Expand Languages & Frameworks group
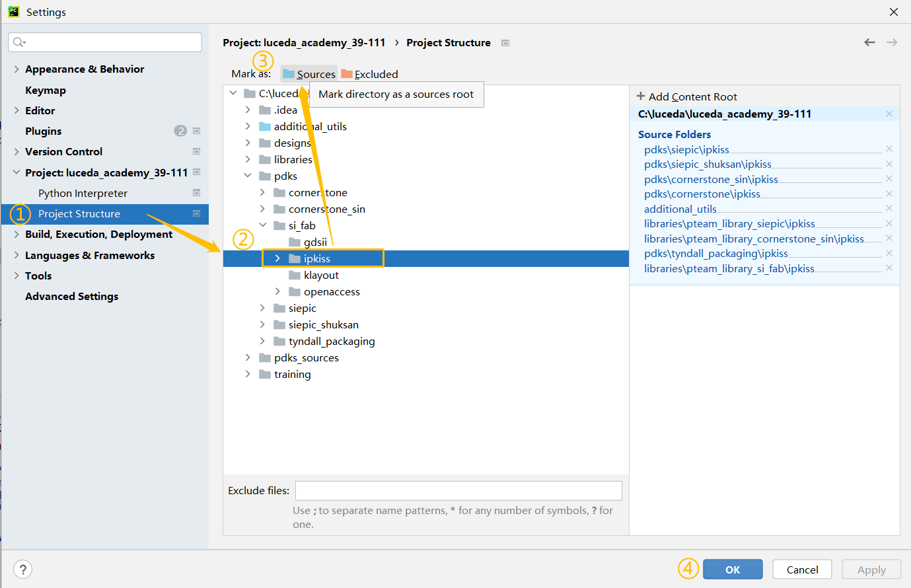The image size is (911, 588). [17, 255]
